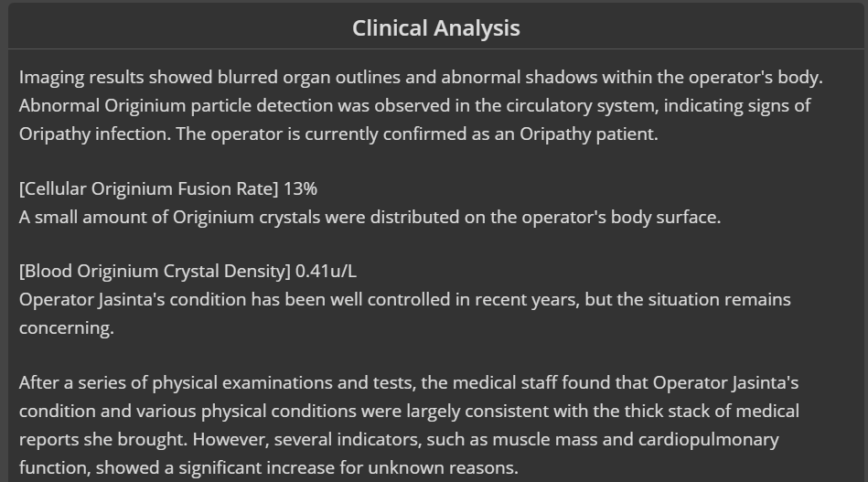The image size is (868, 482).
Task: Click the line starting with Abnormal Originium particle
Action: click(x=414, y=106)
